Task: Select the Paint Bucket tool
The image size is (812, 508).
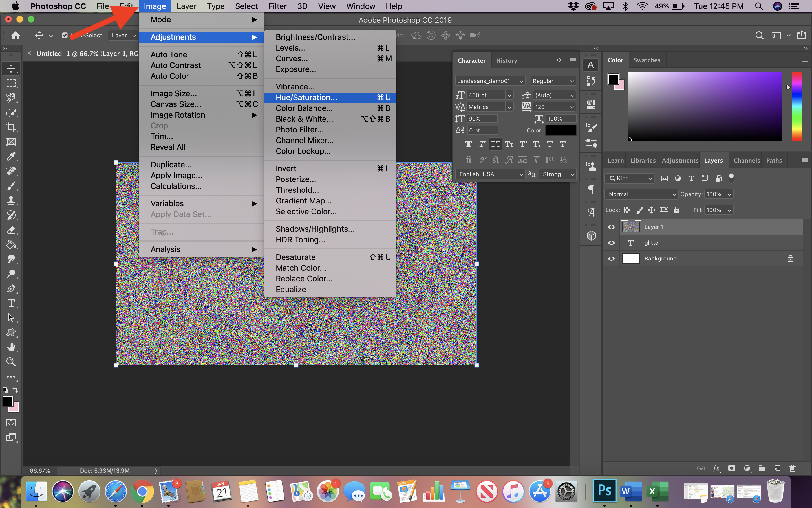Action: [11, 245]
